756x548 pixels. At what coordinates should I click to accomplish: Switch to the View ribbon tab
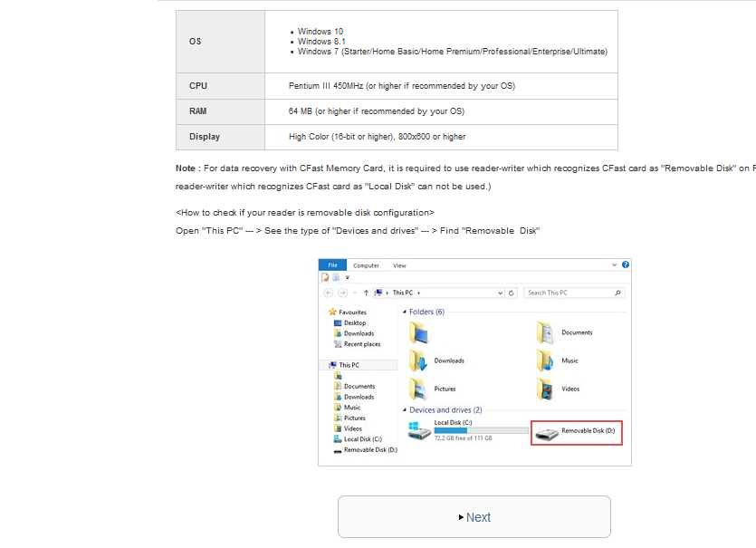(399, 265)
